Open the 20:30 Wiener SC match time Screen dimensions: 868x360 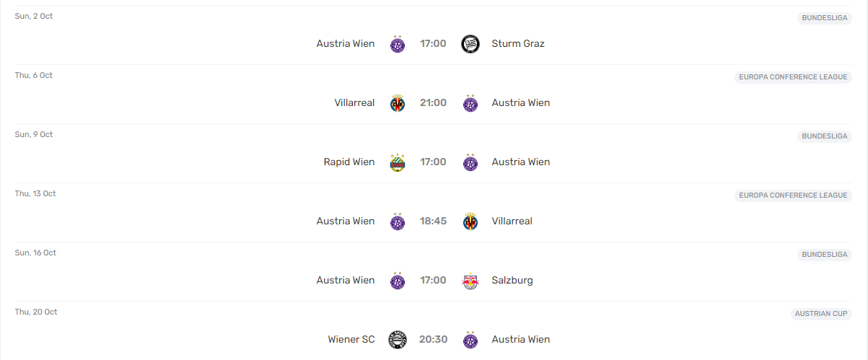[x=434, y=339]
